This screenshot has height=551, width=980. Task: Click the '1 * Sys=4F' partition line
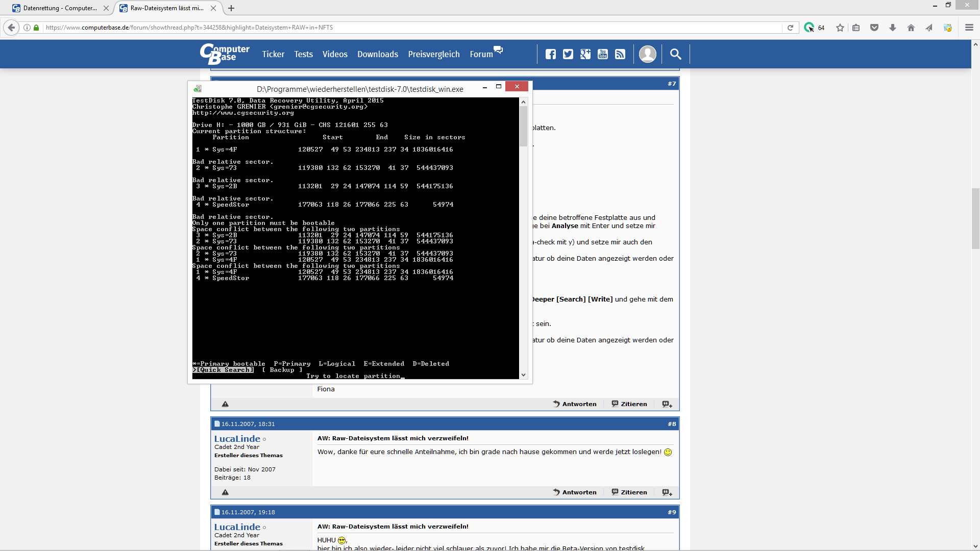point(325,149)
